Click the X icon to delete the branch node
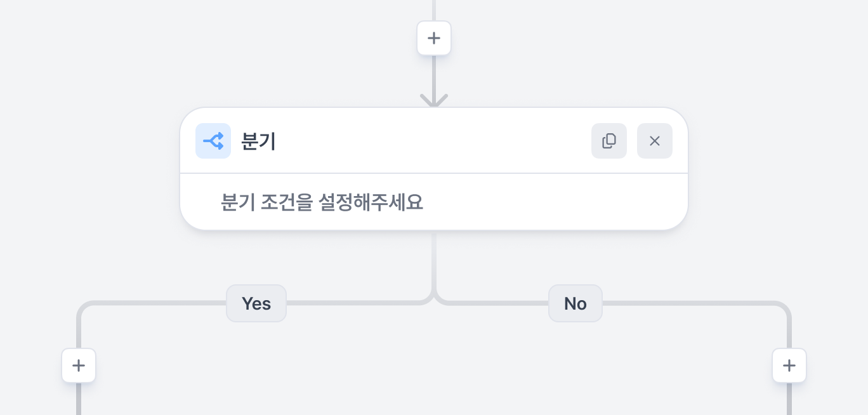This screenshot has width=868, height=415. coord(655,141)
